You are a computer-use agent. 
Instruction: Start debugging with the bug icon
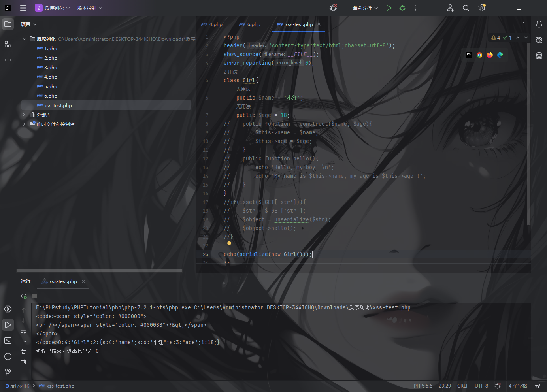(402, 8)
